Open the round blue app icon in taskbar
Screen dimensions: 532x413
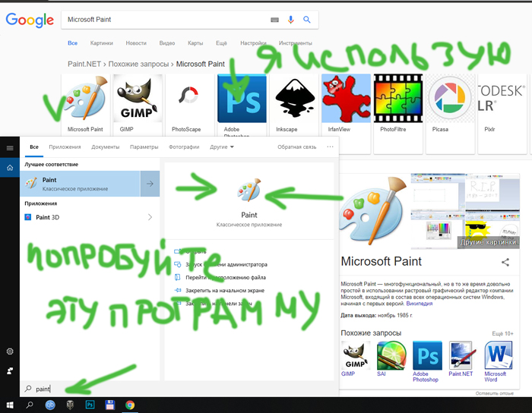(50, 405)
